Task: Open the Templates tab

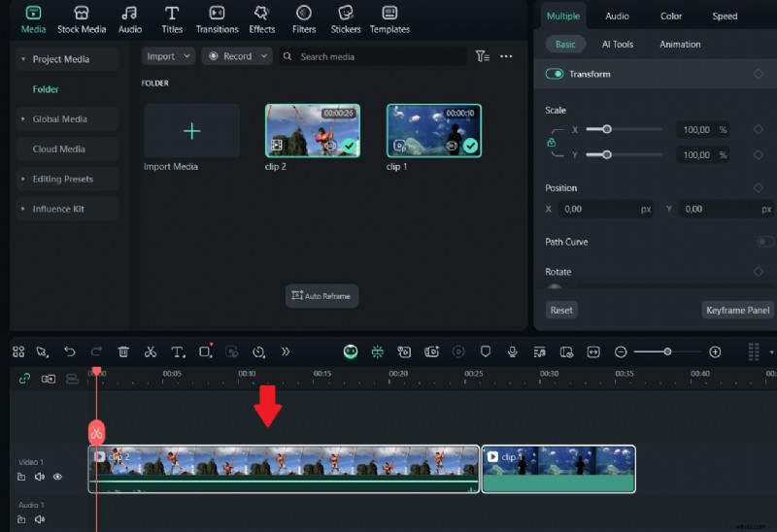Action: click(389, 19)
